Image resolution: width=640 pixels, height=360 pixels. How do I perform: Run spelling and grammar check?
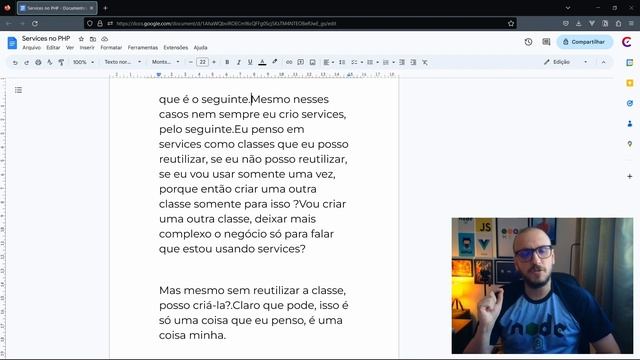coord(49,62)
